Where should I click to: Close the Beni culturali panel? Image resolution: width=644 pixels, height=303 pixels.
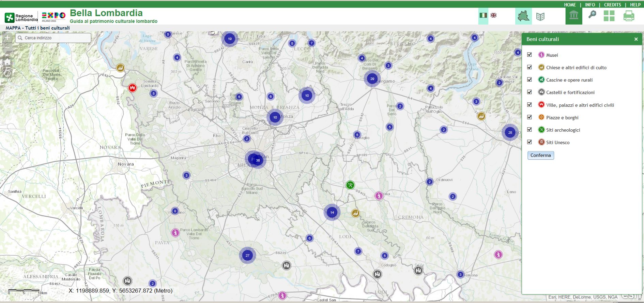tap(636, 39)
